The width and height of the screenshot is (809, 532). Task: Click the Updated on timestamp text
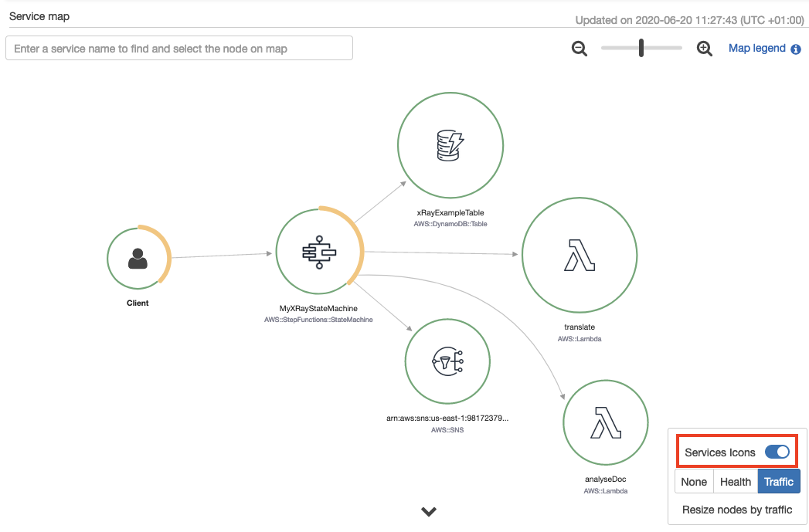690,20
